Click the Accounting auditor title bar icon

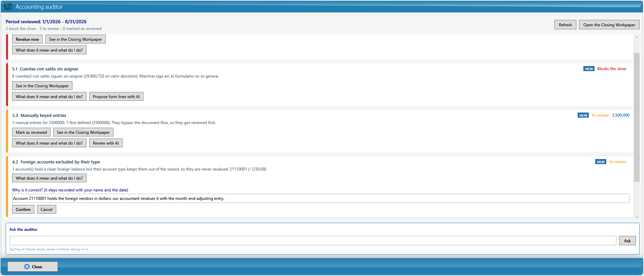tap(8, 6)
